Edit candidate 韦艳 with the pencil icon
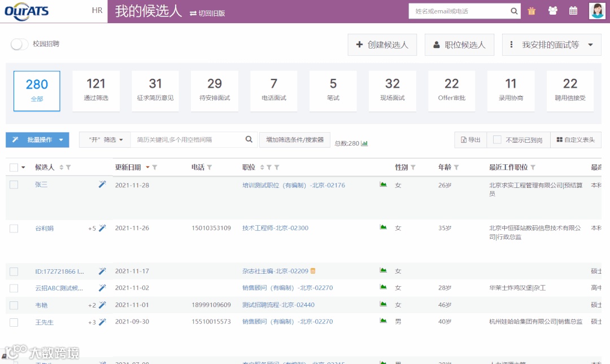The image size is (610, 364). pos(102,305)
